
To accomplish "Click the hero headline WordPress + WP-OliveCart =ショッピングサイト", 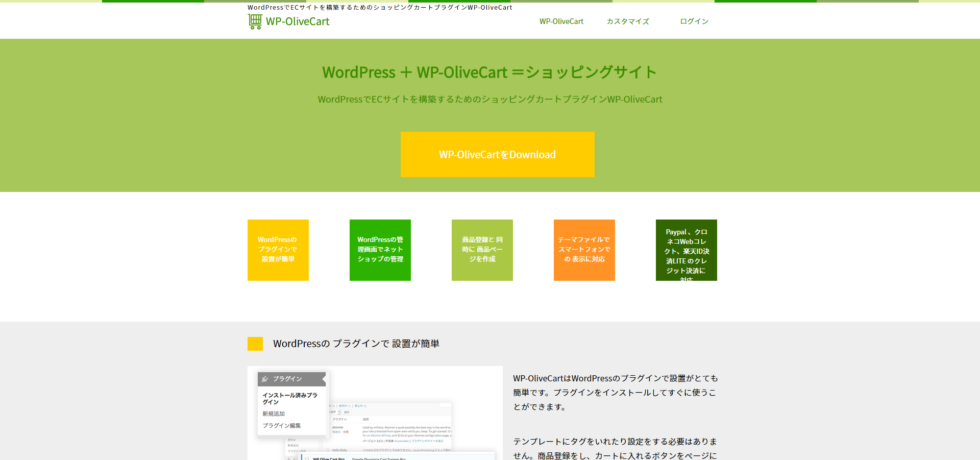I will tap(489, 72).
